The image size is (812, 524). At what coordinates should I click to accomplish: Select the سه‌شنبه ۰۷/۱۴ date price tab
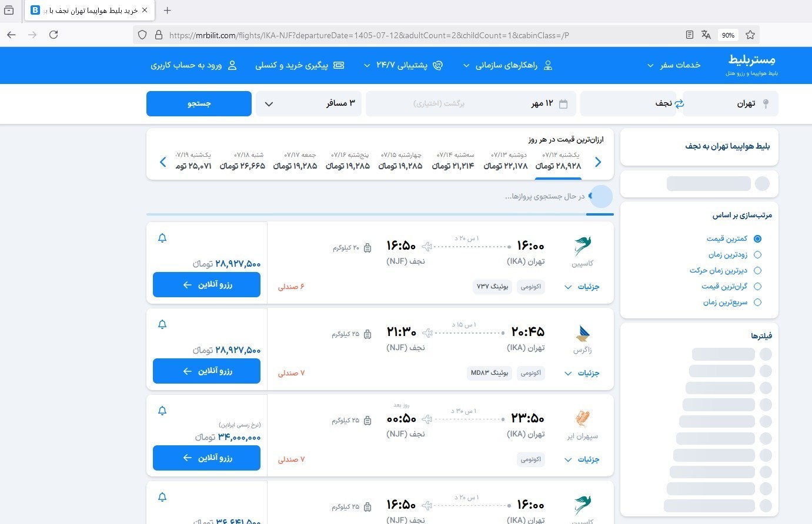[453, 161]
